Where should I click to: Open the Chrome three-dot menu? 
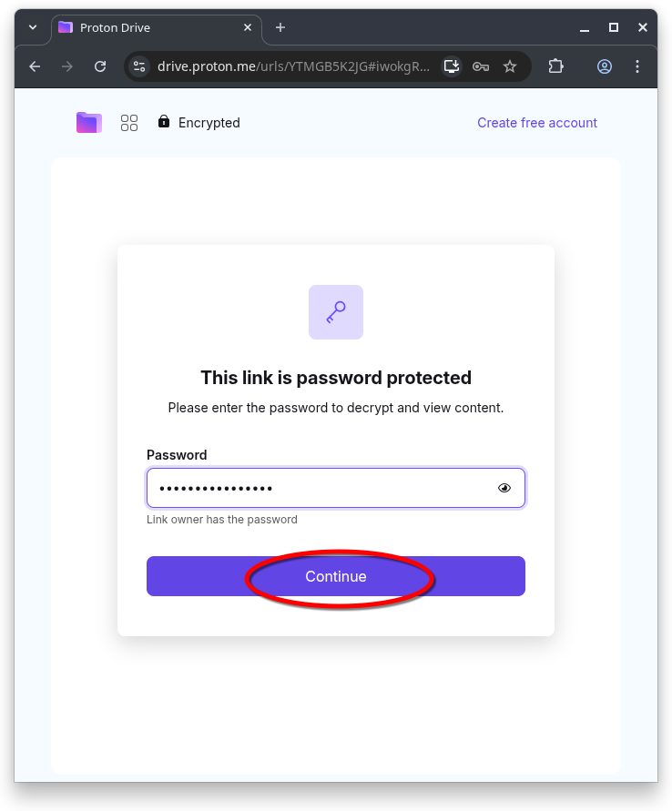[637, 66]
